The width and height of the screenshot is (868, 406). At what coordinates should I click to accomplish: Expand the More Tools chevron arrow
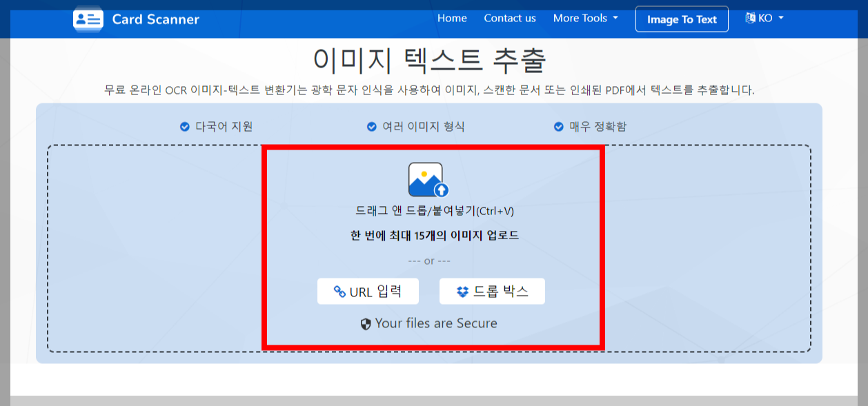tap(615, 19)
